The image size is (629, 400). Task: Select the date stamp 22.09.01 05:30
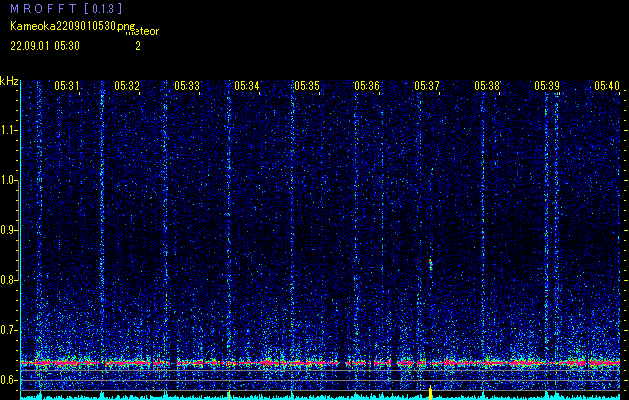[x=45, y=46]
